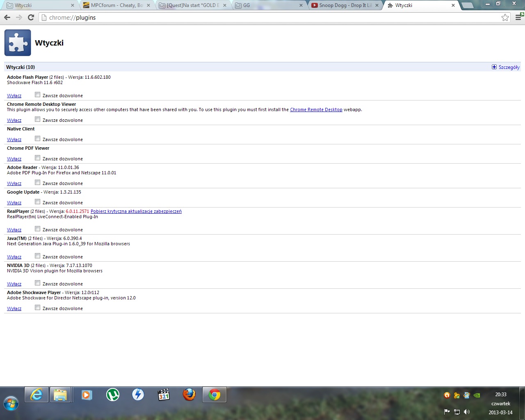Go back using the browser back arrow

[7, 17]
